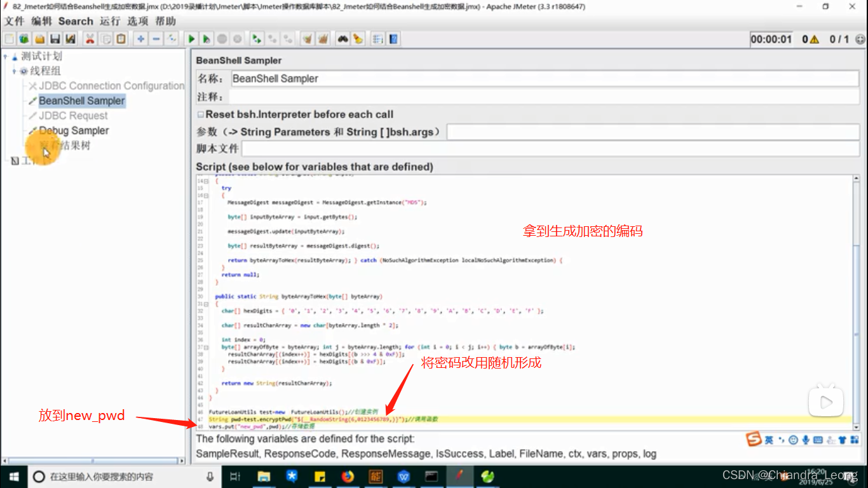Click the Reset Search brush icon
The image size is (868, 488).
point(358,39)
